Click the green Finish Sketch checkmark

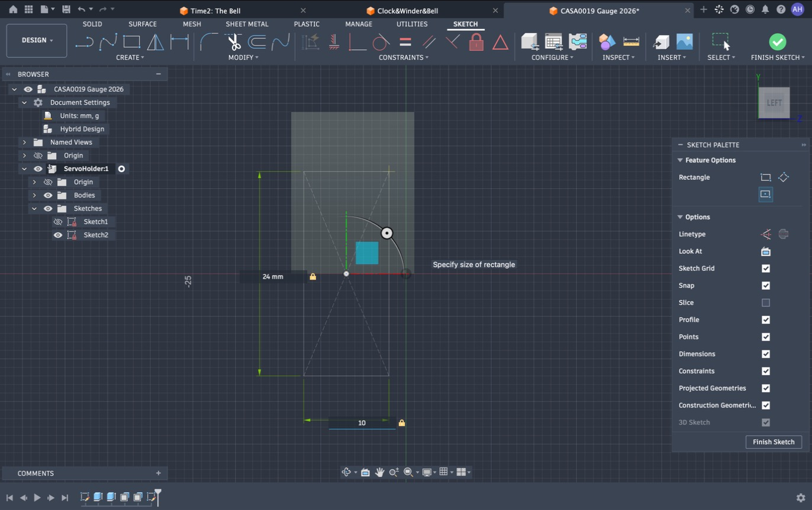[x=778, y=41]
